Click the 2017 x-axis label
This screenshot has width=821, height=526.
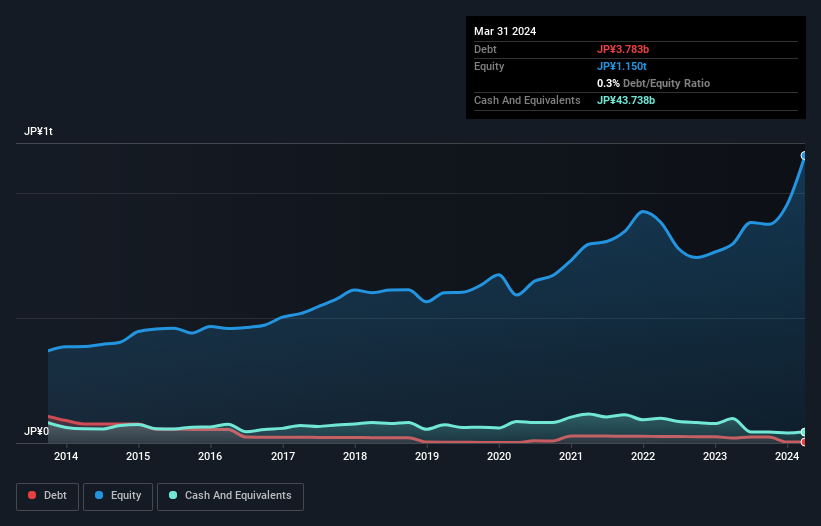pos(283,456)
